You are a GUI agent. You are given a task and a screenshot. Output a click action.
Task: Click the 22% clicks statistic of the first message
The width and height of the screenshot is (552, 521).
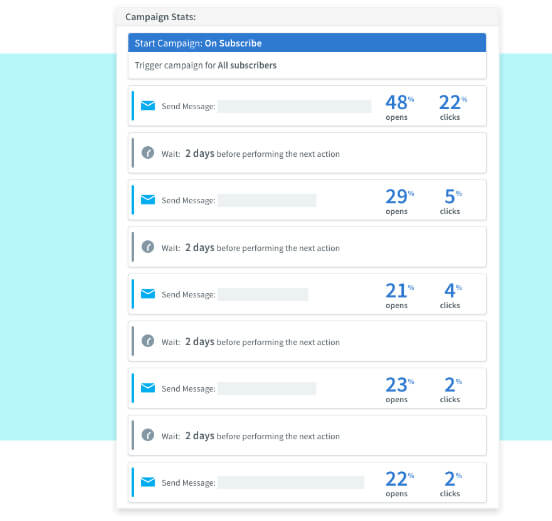click(453, 107)
